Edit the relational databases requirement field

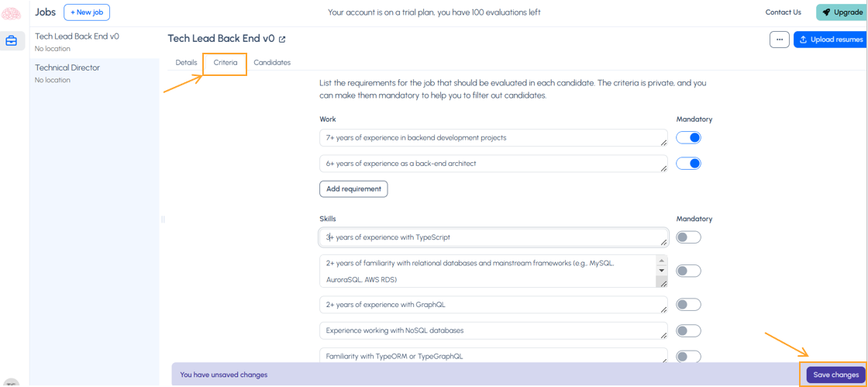pos(494,271)
